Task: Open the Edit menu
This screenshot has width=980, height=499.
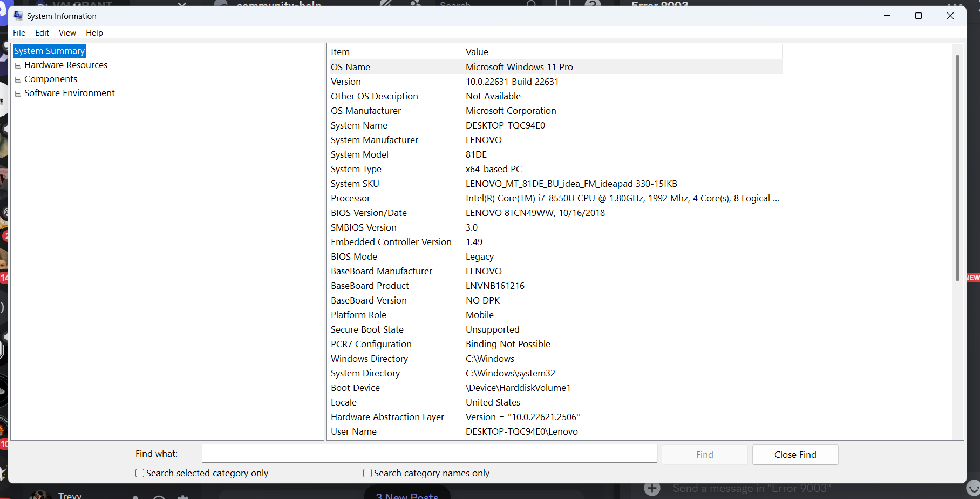Action: point(42,33)
